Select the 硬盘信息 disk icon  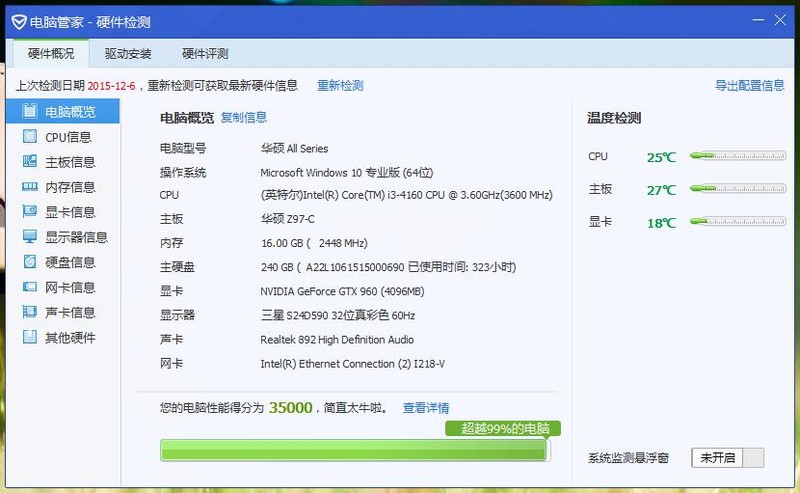pyautogui.click(x=30, y=261)
